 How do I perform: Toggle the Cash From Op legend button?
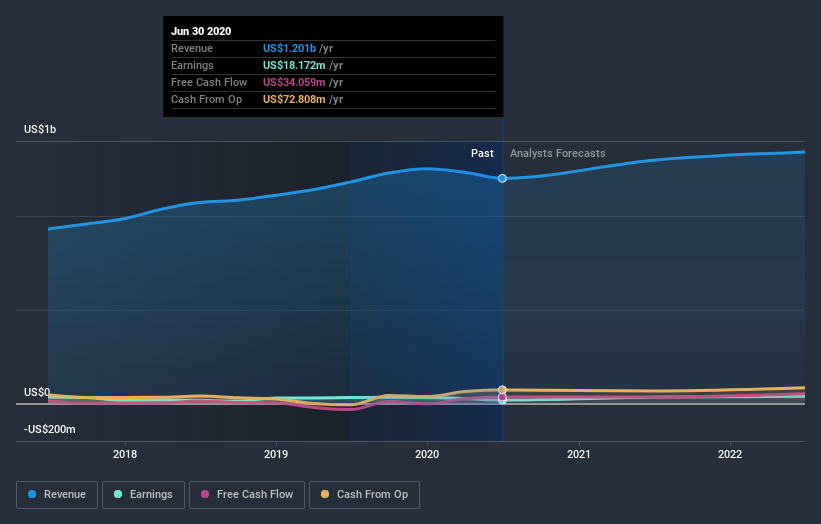pos(364,495)
